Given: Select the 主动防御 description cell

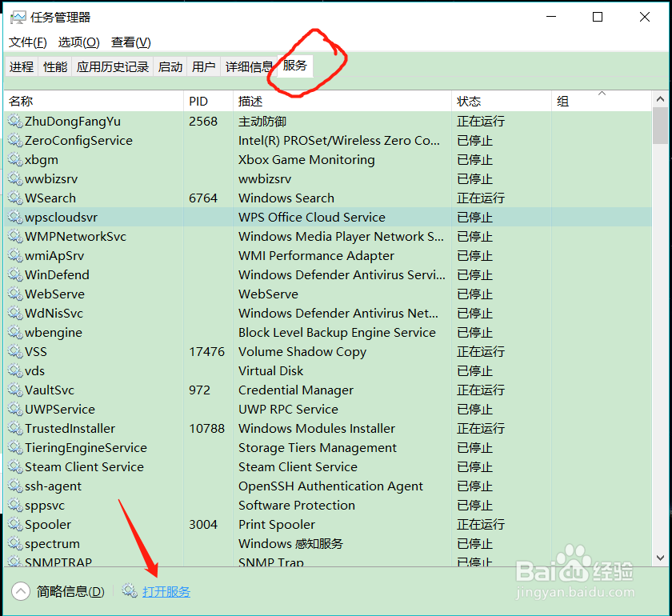Looking at the screenshot, I should (x=262, y=122).
